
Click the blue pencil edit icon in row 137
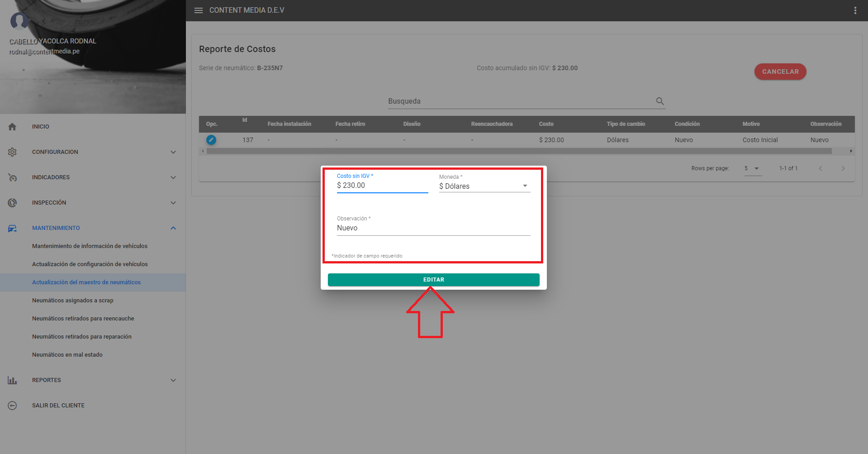pyautogui.click(x=211, y=140)
